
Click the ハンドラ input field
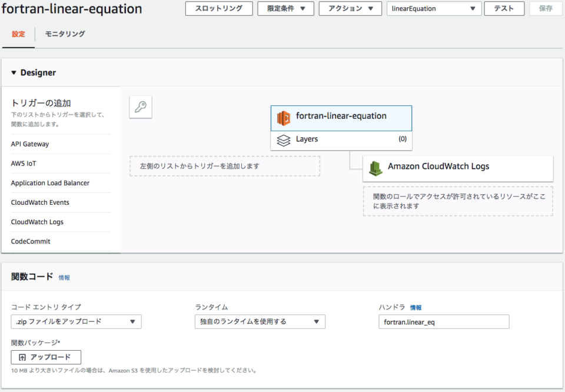pyautogui.click(x=444, y=322)
